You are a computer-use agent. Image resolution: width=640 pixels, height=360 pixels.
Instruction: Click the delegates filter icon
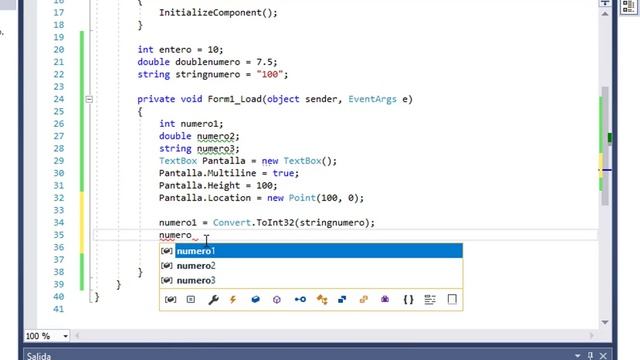point(385,300)
